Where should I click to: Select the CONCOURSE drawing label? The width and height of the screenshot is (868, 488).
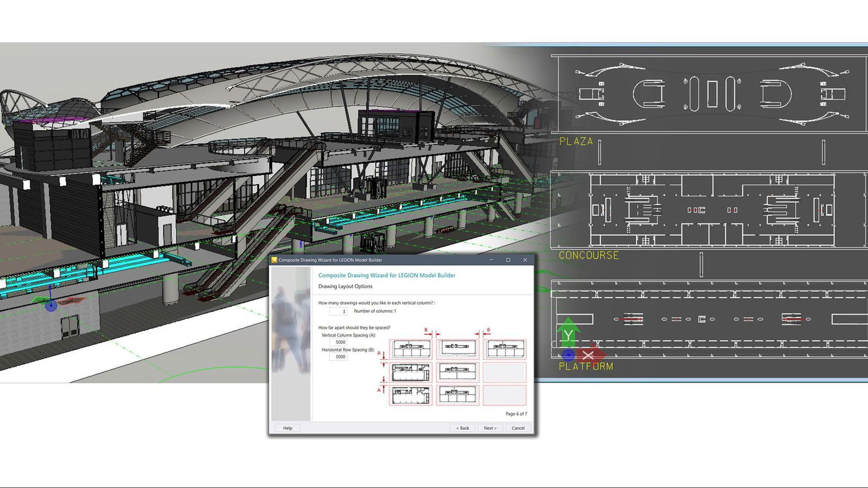coord(589,255)
